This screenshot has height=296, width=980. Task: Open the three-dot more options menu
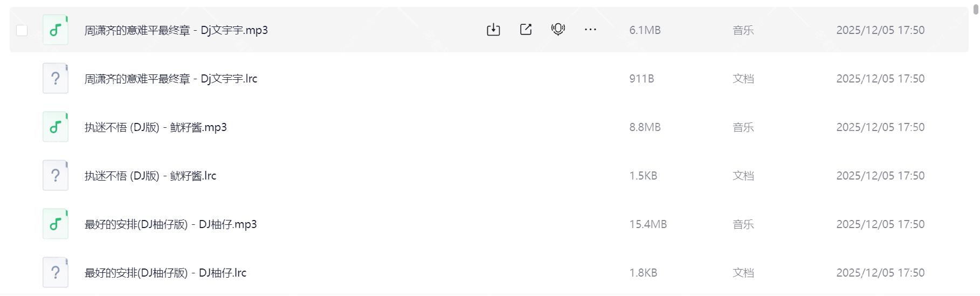tap(590, 30)
